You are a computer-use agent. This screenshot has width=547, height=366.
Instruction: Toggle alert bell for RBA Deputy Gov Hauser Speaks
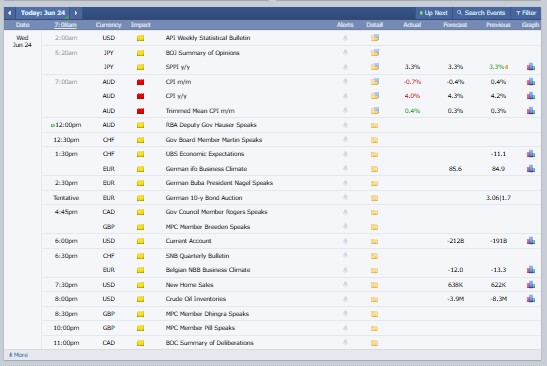coord(345,125)
